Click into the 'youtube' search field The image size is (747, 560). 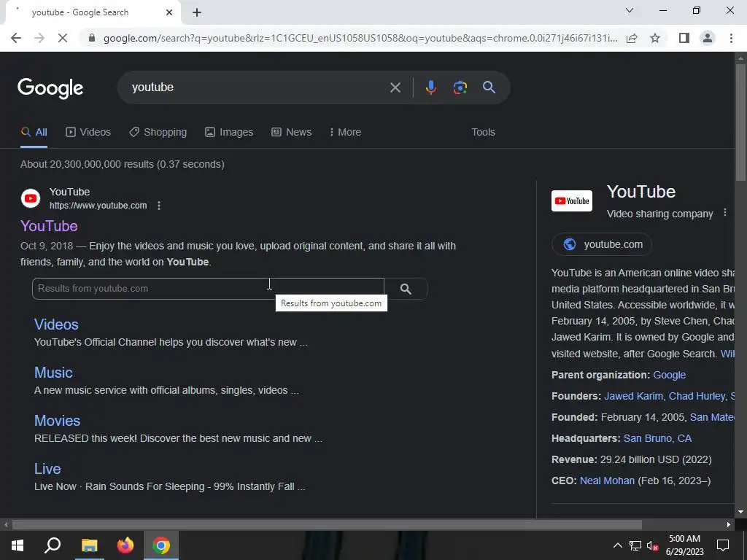(x=258, y=87)
